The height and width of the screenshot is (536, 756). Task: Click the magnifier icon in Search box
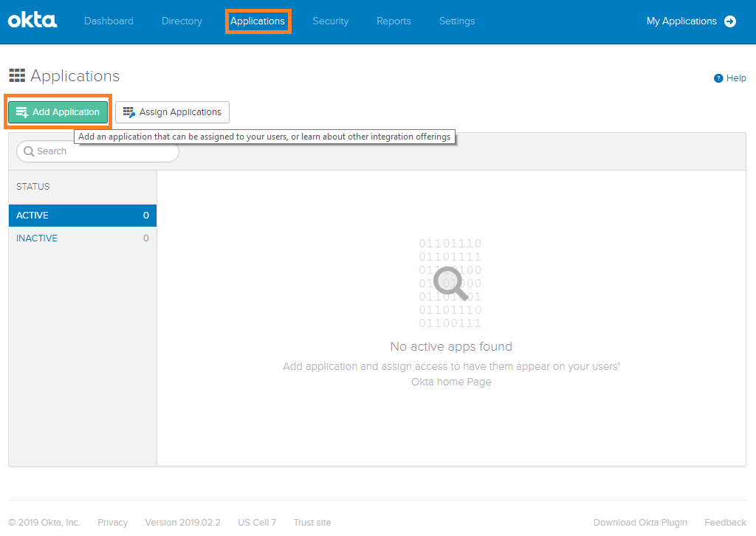click(x=29, y=151)
